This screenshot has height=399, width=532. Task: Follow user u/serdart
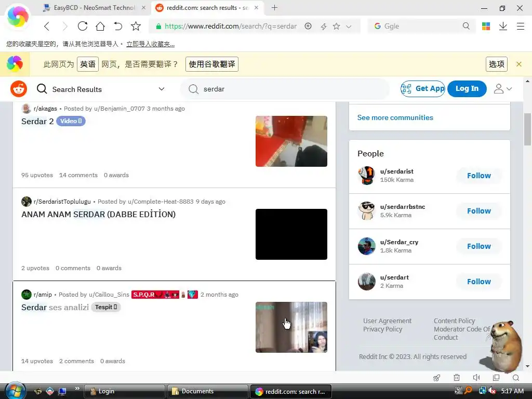[478, 282]
